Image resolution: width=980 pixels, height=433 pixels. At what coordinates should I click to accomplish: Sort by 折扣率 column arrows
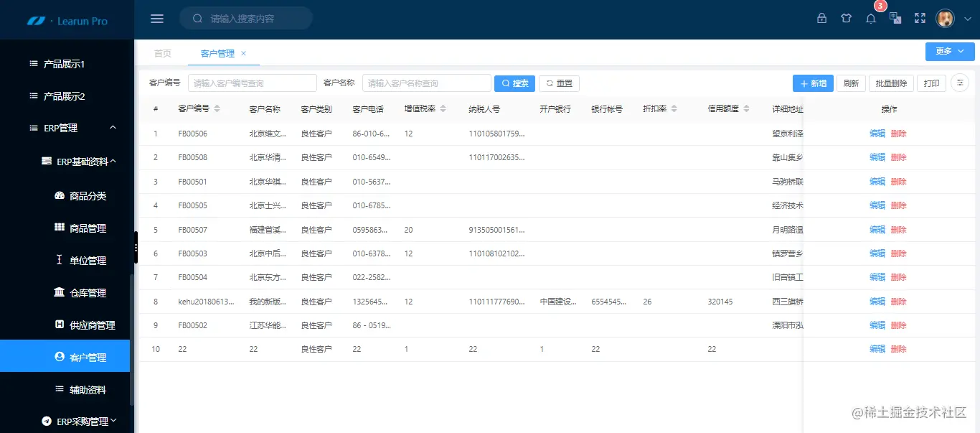pyautogui.click(x=674, y=109)
